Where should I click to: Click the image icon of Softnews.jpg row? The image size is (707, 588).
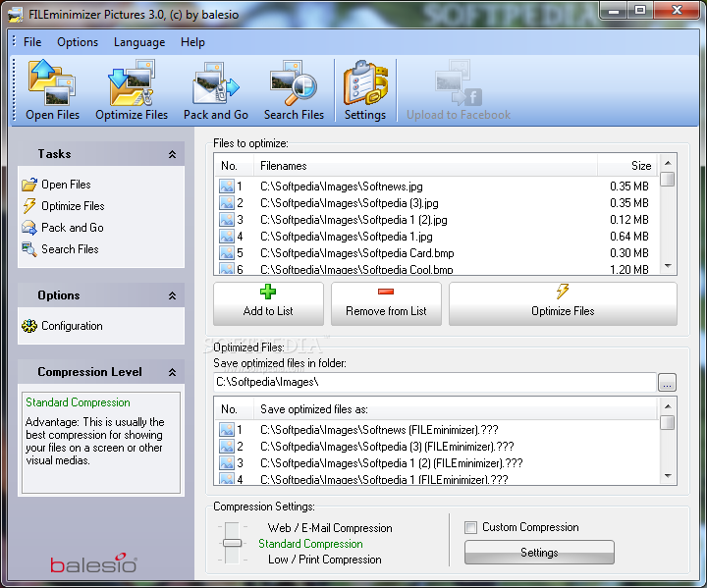click(227, 187)
